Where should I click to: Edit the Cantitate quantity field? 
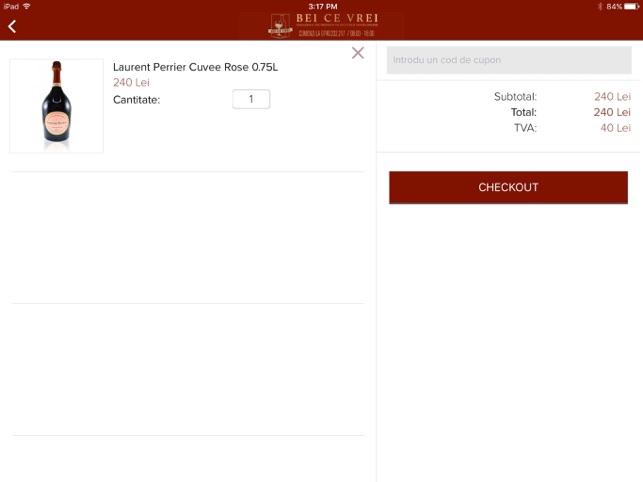point(251,99)
